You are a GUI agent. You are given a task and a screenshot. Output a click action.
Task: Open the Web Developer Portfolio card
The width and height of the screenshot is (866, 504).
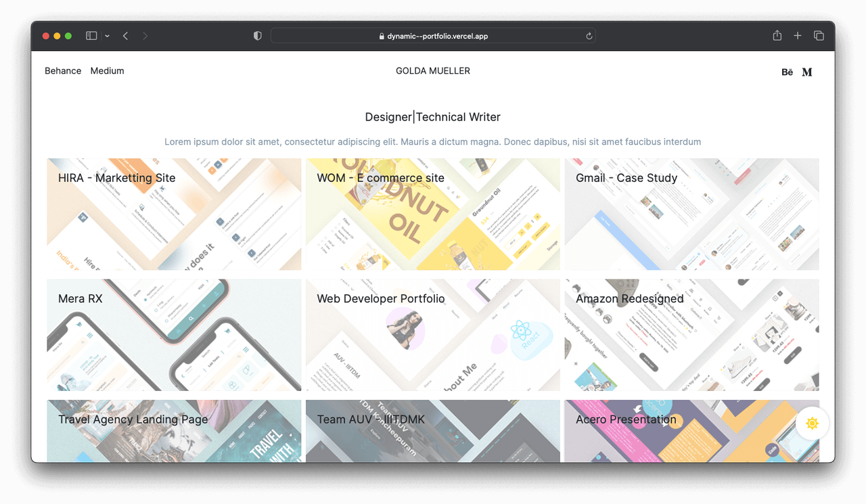(x=433, y=335)
